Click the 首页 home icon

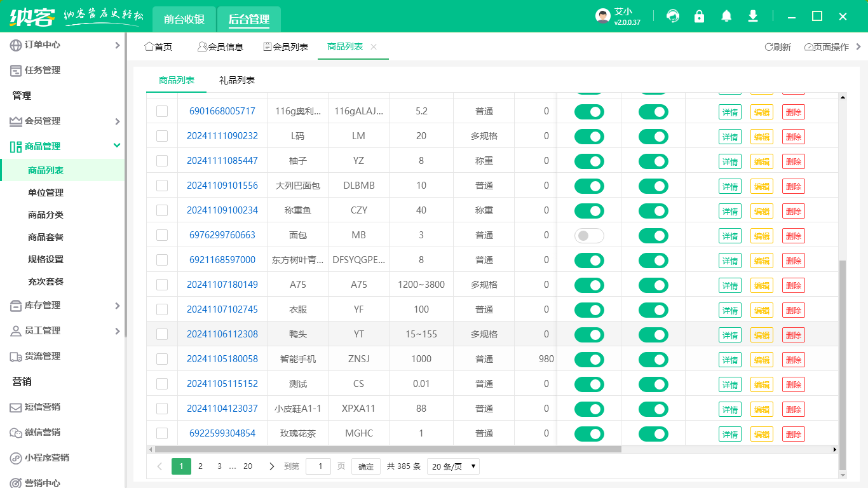(x=149, y=46)
